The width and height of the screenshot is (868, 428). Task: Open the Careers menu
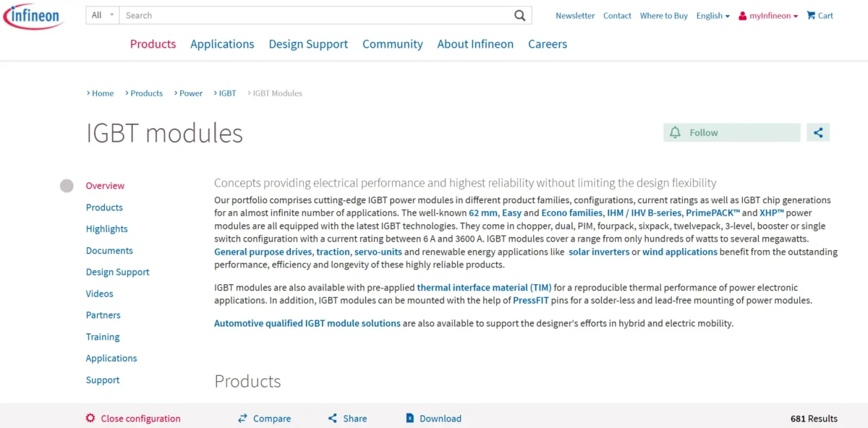pos(548,44)
